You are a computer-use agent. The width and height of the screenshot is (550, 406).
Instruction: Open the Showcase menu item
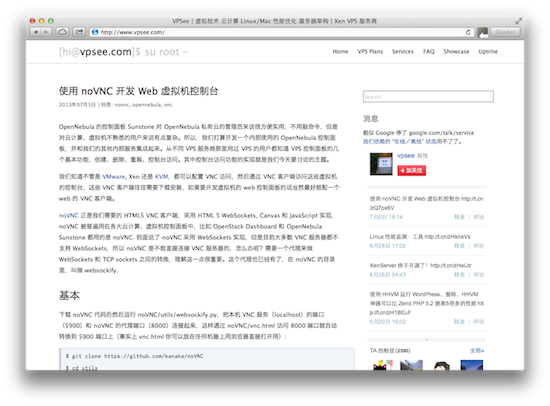[456, 52]
